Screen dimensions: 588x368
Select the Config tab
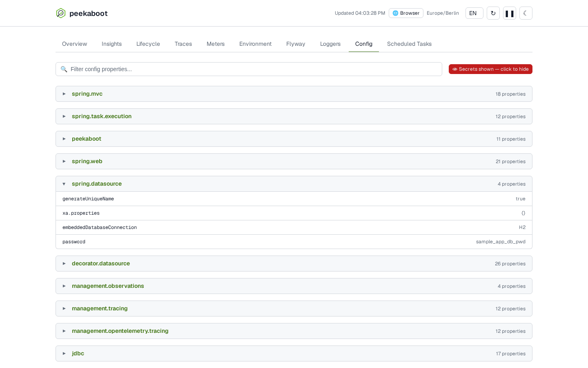point(364,44)
